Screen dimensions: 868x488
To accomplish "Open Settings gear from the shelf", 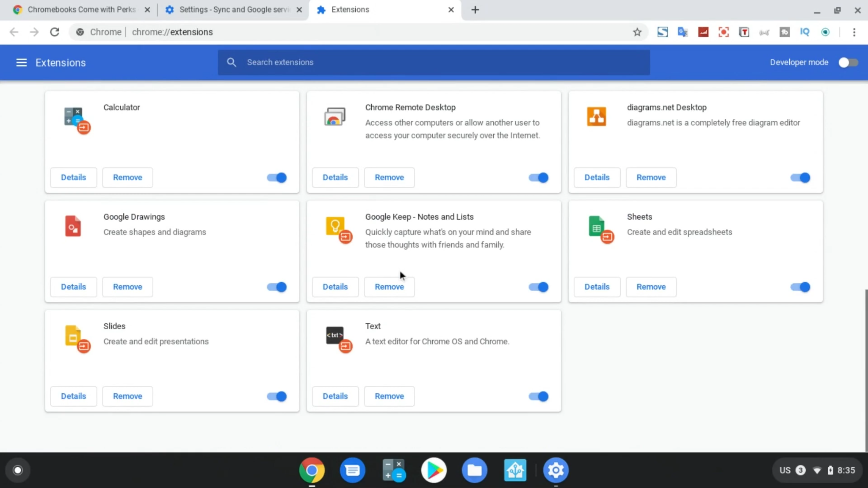I will click(x=556, y=470).
